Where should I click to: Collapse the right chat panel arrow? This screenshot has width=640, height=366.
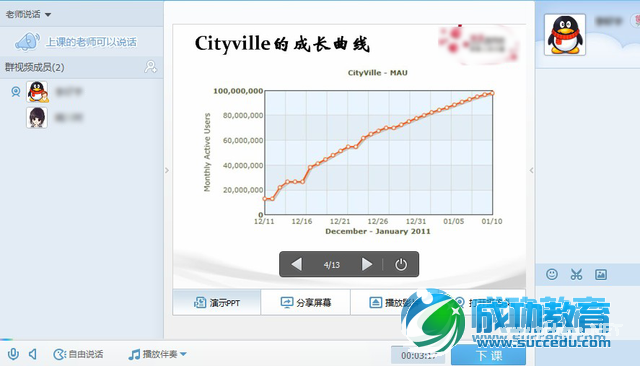point(531,171)
